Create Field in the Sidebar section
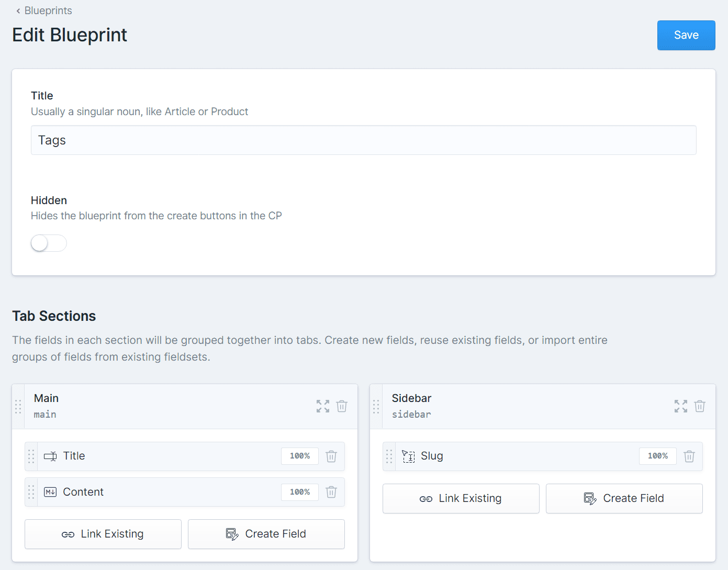 624,498
